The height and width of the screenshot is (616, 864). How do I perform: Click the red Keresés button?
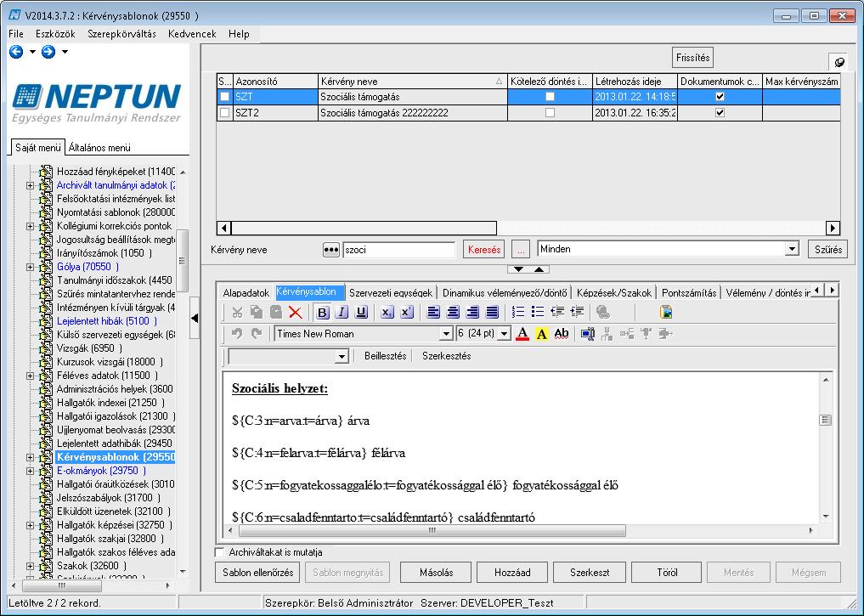point(484,250)
